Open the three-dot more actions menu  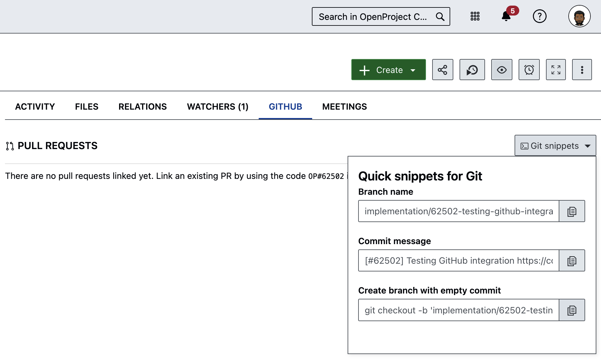[x=582, y=70]
